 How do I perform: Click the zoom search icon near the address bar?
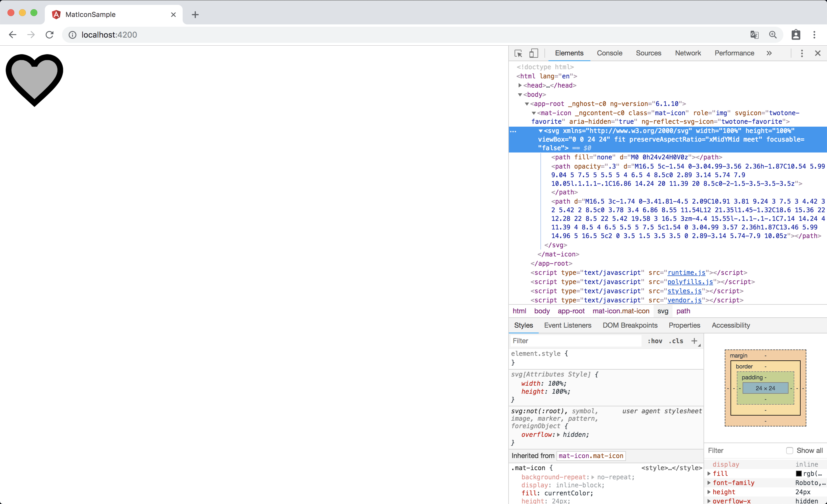point(773,34)
